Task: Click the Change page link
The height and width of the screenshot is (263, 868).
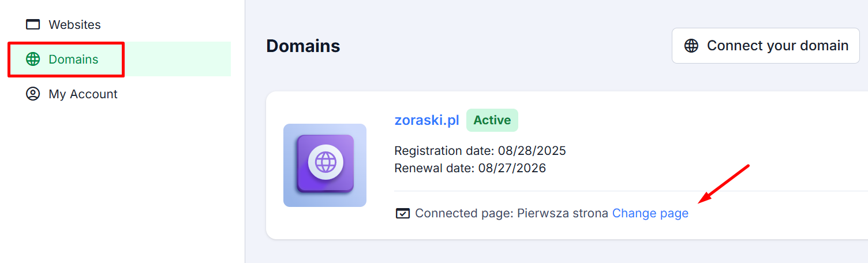Action: [650, 213]
